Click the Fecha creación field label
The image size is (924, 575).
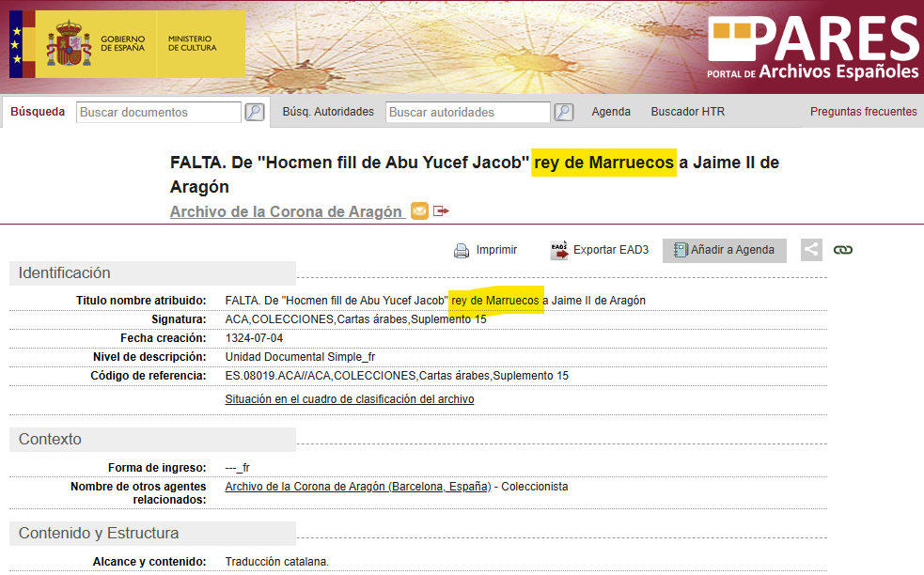(x=164, y=338)
